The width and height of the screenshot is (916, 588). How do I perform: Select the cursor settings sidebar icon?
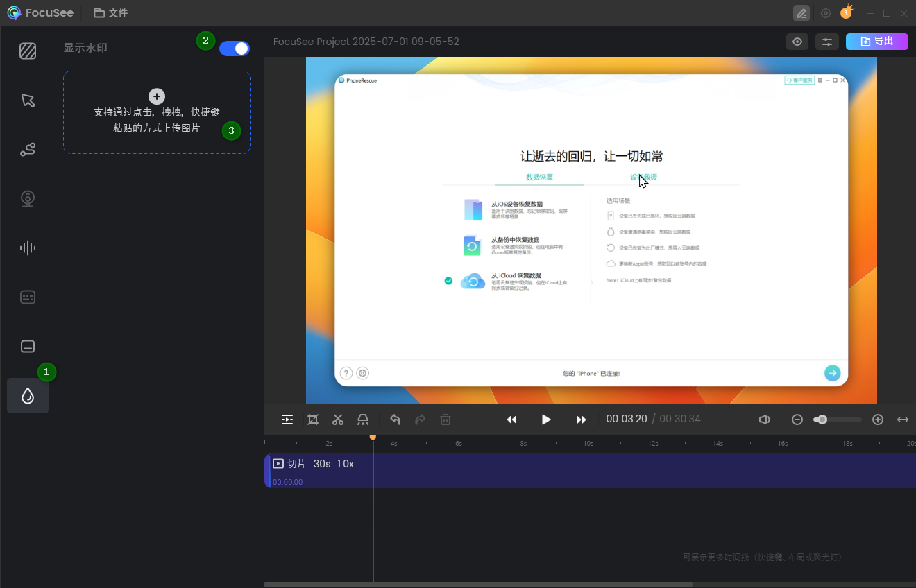[28, 101]
